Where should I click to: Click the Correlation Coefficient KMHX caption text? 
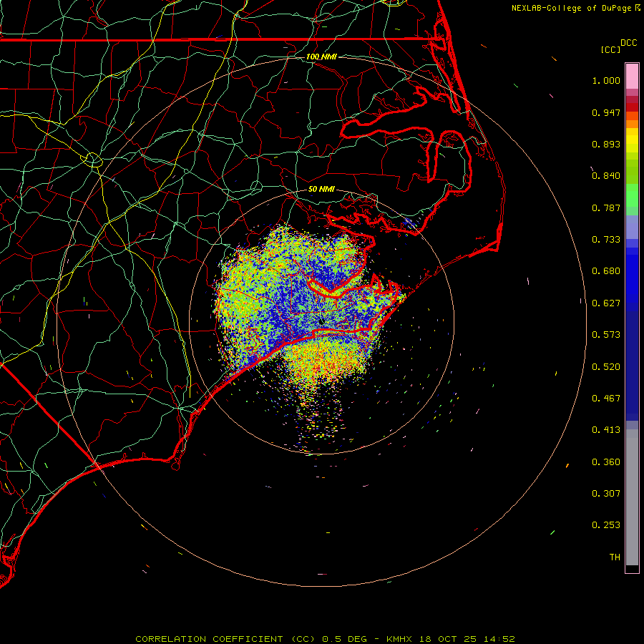pos(325,639)
